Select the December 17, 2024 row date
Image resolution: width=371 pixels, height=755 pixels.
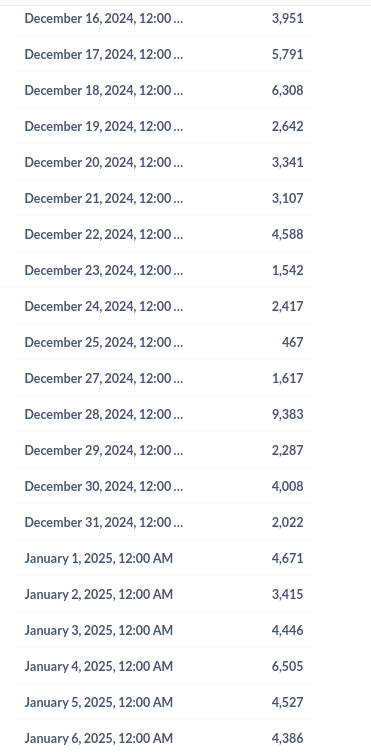click(103, 54)
